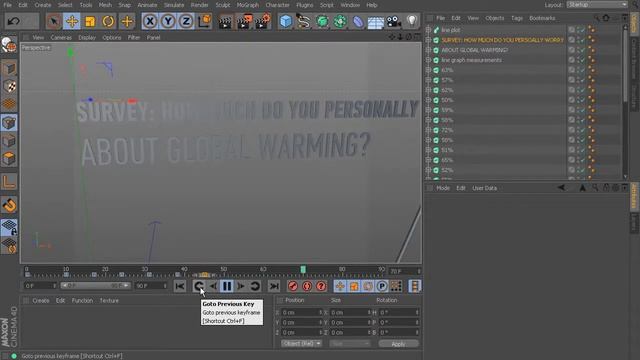640x360 pixels.
Task: Click the playhead marker on the timeline
Action: pyautogui.click(x=303, y=269)
